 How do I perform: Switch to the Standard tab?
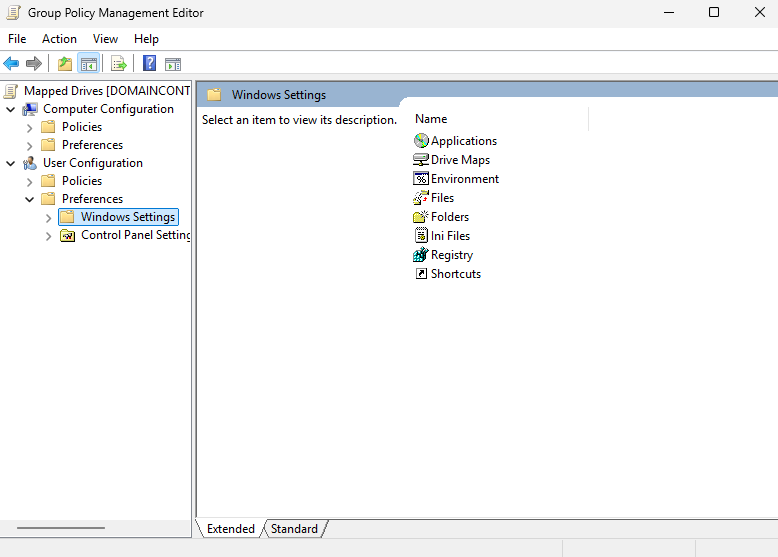pyautogui.click(x=294, y=529)
